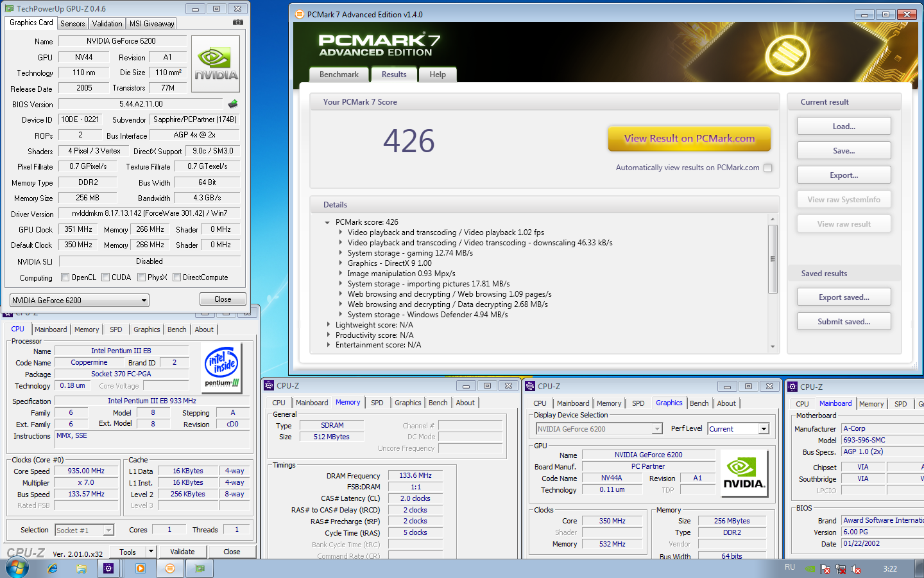The width and height of the screenshot is (924, 578).
Task: Expand the Entertainment score: N/A node
Action: click(x=328, y=345)
